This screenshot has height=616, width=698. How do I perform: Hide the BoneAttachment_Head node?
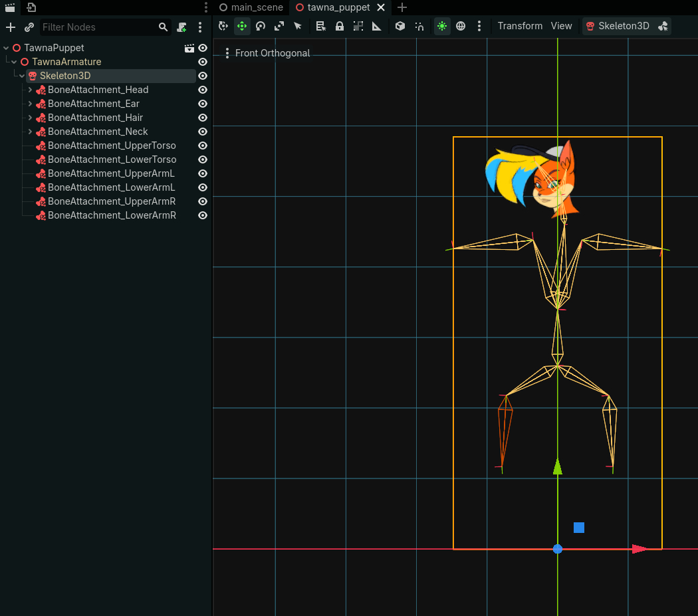pyautogui.click(x=203, y=90)
